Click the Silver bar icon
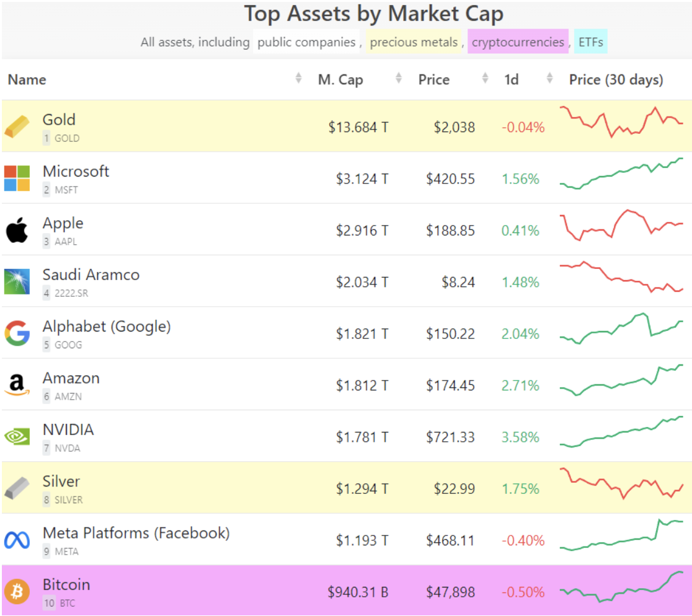The height and width of the screenshot is (616, 692). point(17,488)
